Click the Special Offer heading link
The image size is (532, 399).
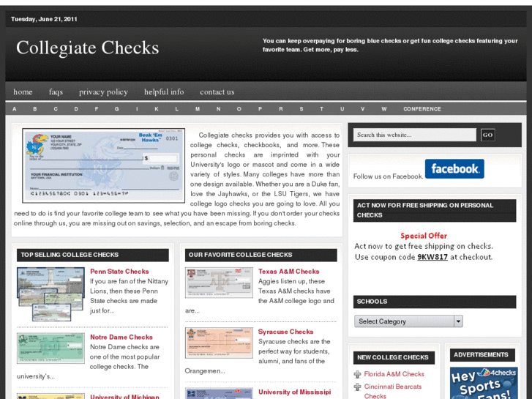point(424,236)
